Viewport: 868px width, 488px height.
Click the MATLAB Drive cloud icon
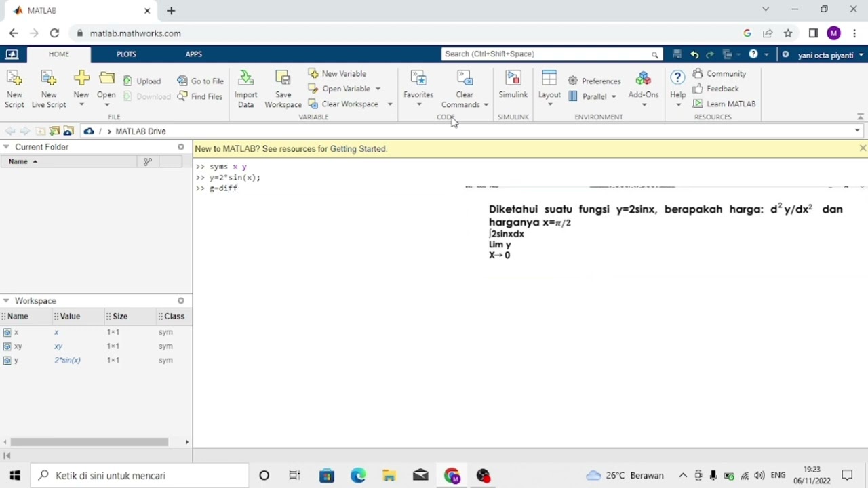point(89,131)
